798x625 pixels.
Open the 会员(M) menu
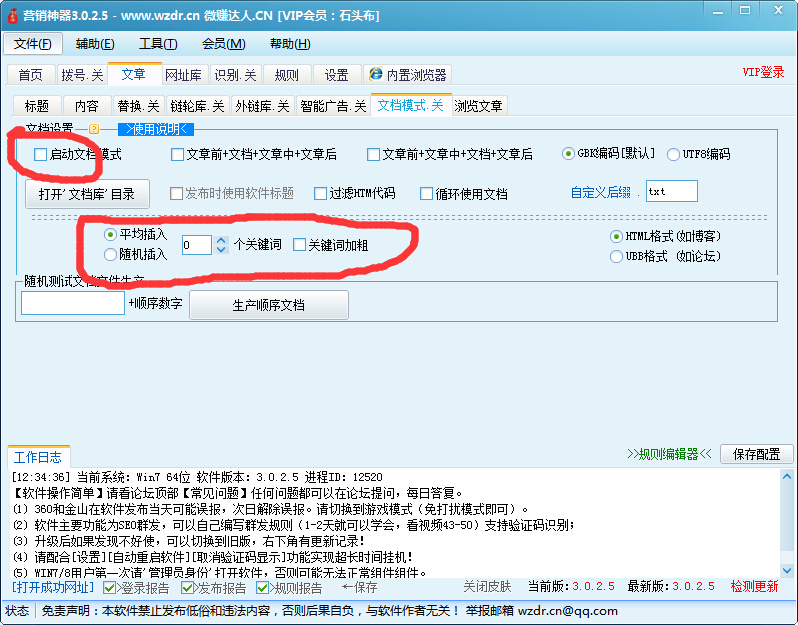tap(223, 44)
